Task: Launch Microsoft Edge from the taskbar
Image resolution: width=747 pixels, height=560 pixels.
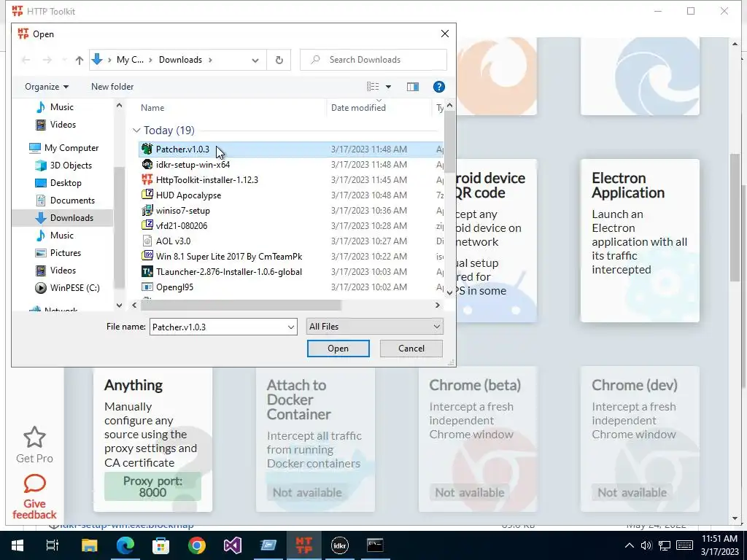Action: pos(125,545)
